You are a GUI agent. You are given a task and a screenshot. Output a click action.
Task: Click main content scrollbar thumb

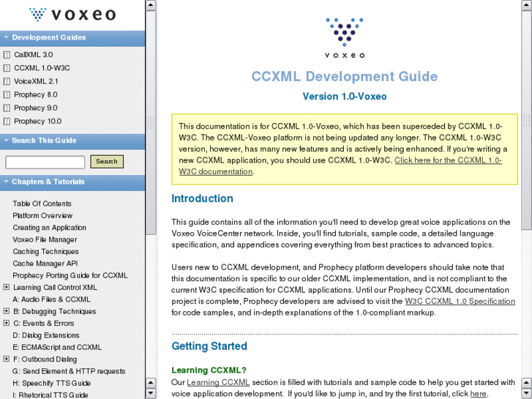(527, 120)
